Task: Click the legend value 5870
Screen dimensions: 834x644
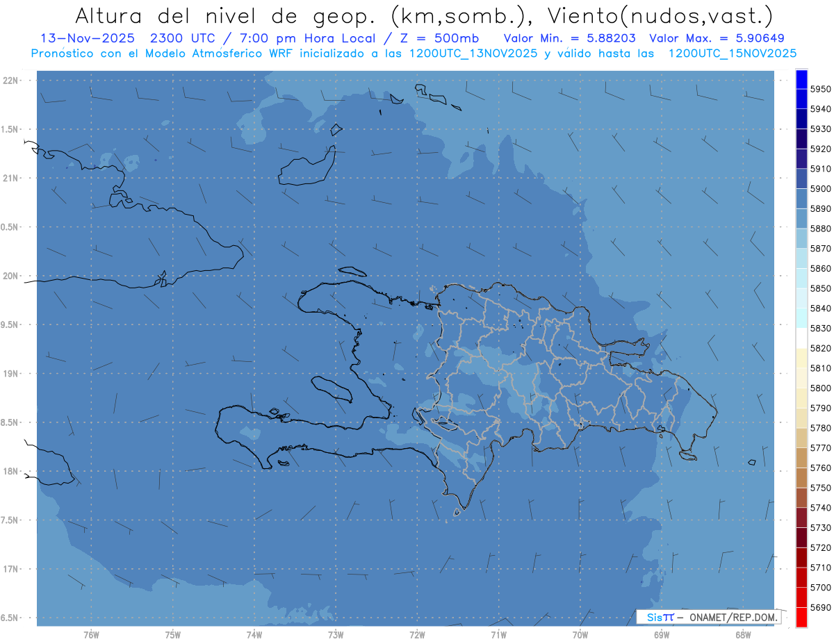Action: pyautogui.click(x=821, y=248)
